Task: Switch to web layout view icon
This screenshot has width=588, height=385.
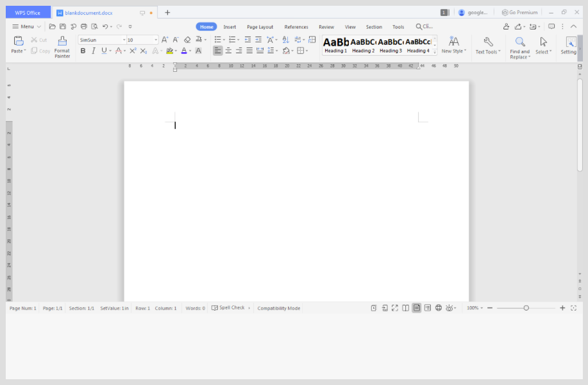Action: [439, 308]
